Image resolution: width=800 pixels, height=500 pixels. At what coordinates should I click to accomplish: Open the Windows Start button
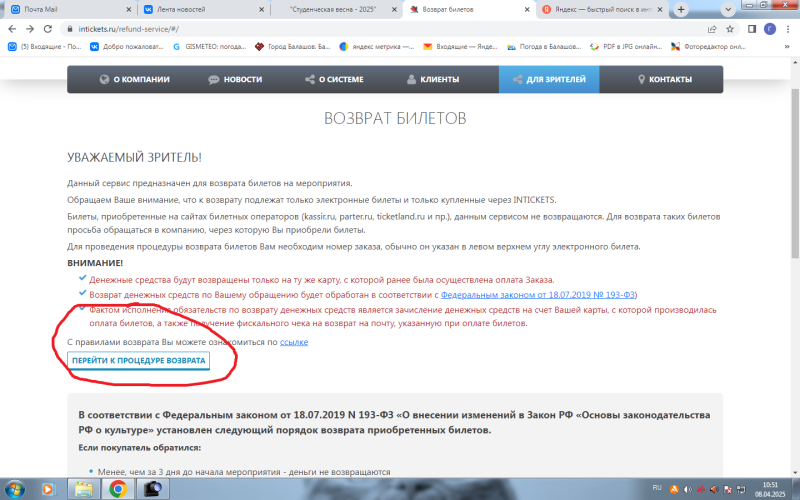pos(14,489)
